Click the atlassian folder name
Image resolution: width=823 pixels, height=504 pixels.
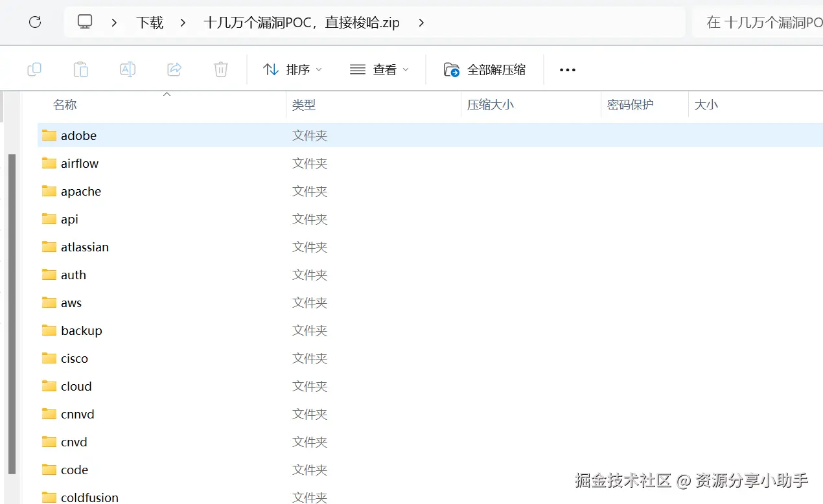point(85,247)
